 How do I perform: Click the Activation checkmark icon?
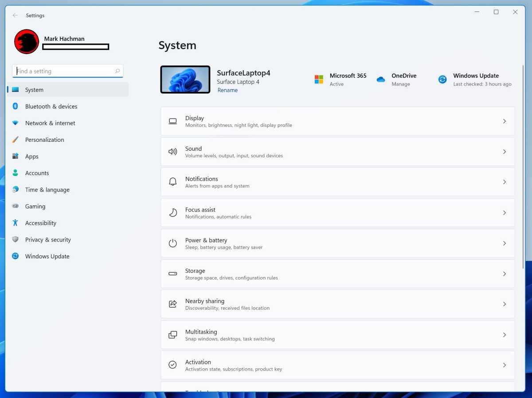click(173, 365)
